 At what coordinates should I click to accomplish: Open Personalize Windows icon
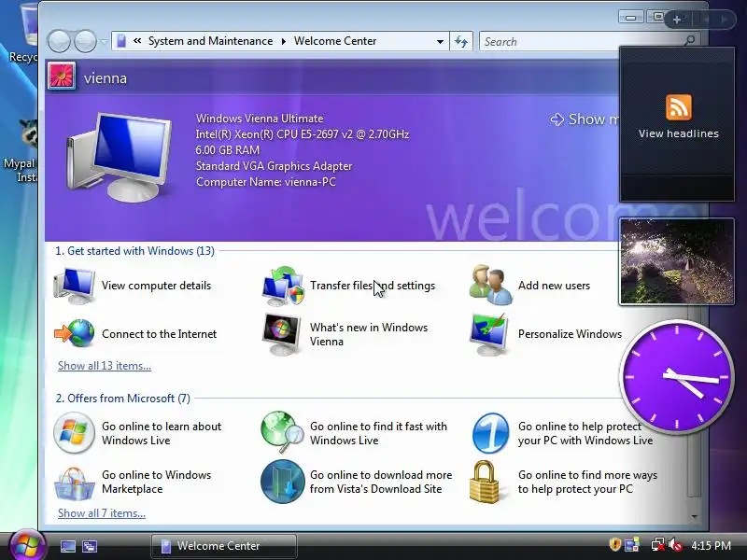pos(489,334)
